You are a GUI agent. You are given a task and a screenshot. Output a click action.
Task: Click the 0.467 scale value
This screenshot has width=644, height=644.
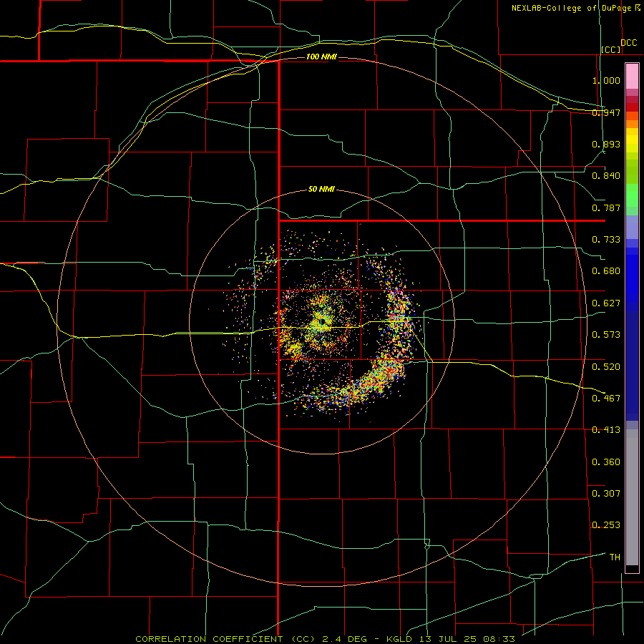(606, 399)
